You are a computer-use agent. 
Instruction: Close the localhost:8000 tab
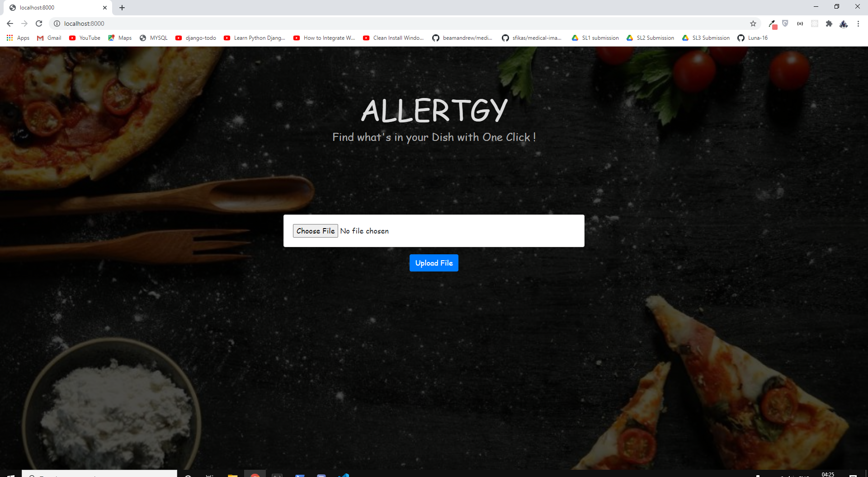[105, 8]
